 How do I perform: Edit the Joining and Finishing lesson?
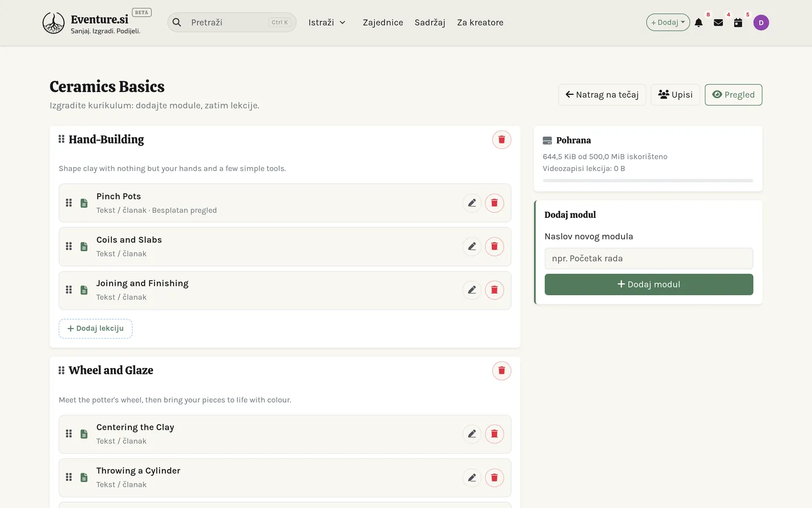[472, 290]
